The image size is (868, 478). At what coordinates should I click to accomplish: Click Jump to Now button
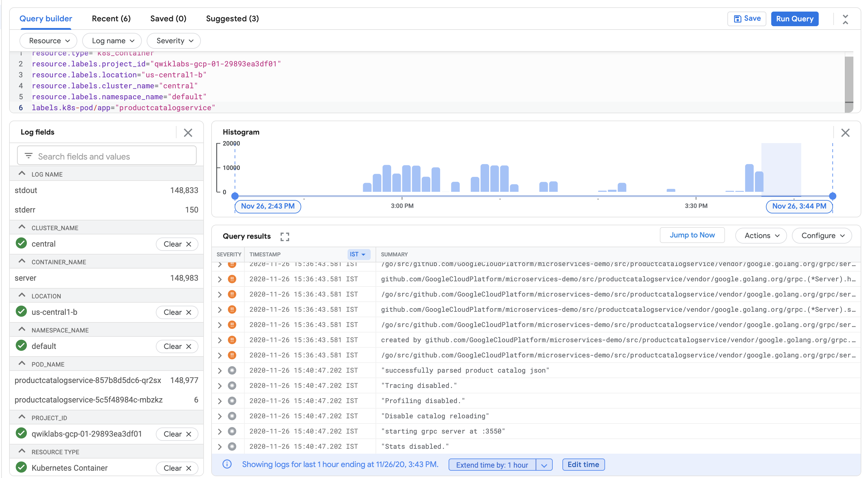click(693, 236)
